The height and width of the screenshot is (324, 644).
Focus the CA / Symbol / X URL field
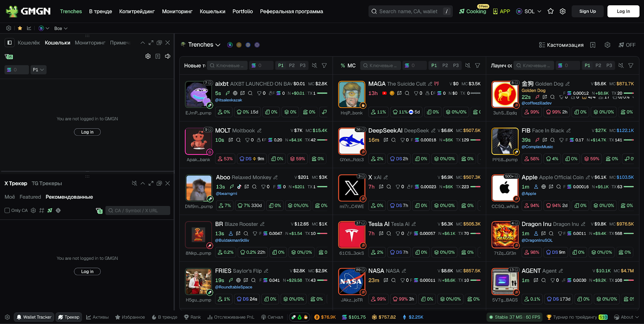pos(138,210)
